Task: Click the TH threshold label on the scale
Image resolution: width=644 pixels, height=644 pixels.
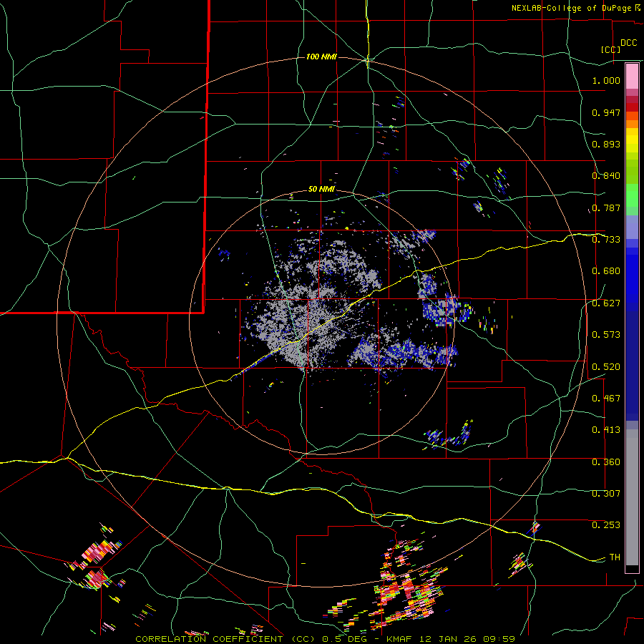Action: click(615, 557)
